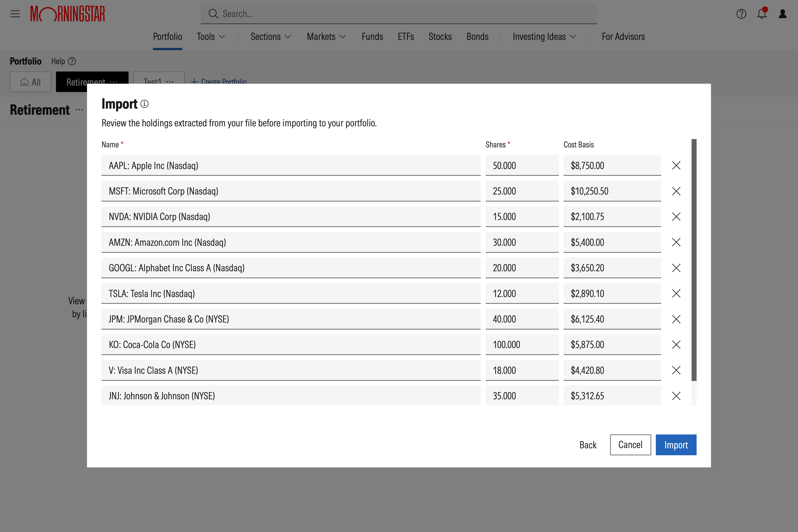Screen dimensions: 798x532
Task: Open the Bonds nav item
Action: (x=477, y=37)
